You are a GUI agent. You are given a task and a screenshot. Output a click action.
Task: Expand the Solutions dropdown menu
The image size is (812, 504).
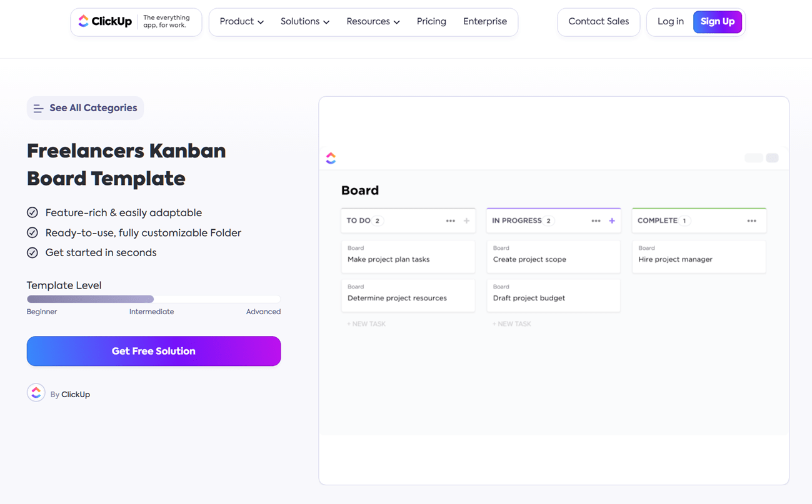click(305, 22)
